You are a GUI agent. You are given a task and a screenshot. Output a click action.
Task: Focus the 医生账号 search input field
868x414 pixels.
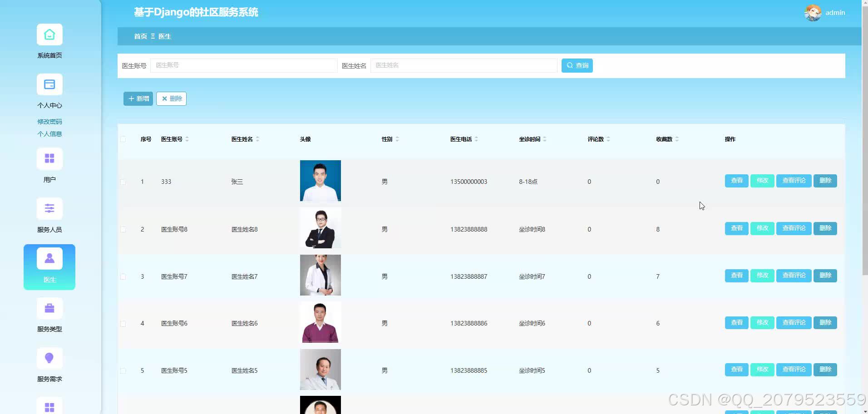[x=244, y=65]
